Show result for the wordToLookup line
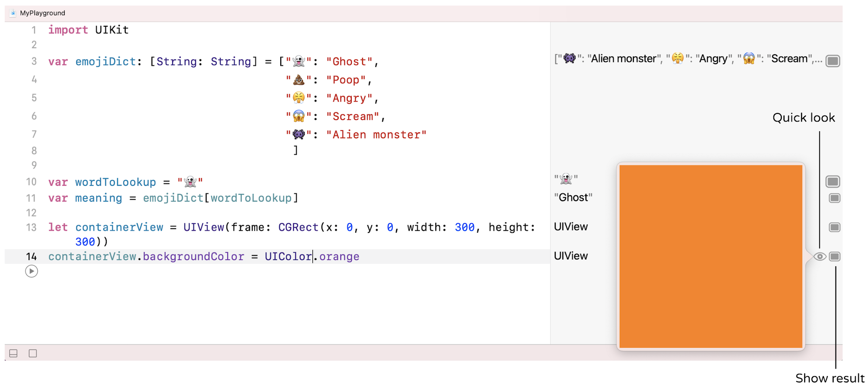 832,182
